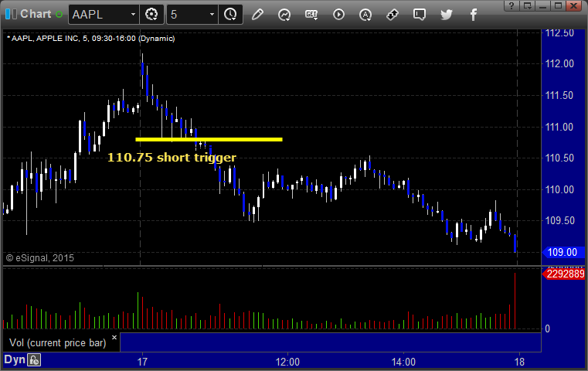
Task: Click the 14:00 time axis label
Action: pos(403,362)
